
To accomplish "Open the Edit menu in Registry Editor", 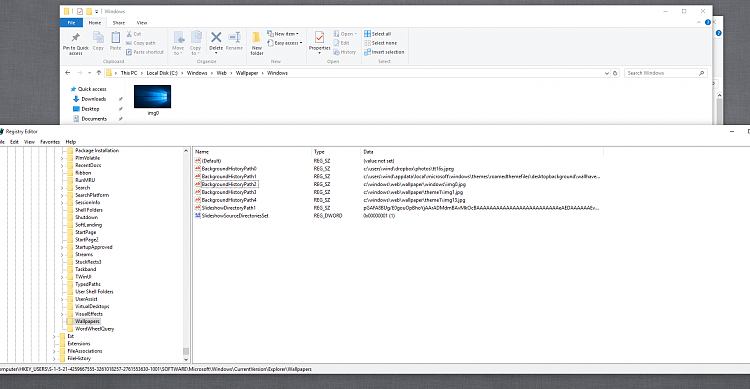I will click(14, 142).
